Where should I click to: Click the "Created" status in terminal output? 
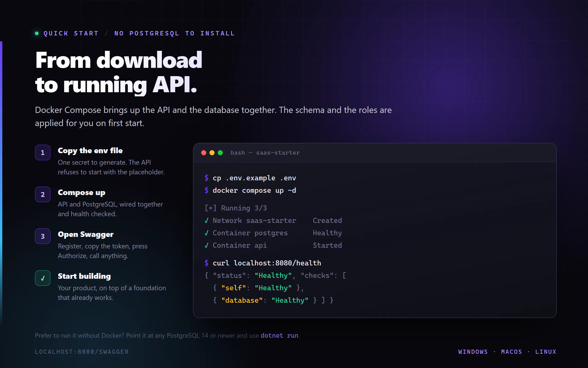point(327,221)
